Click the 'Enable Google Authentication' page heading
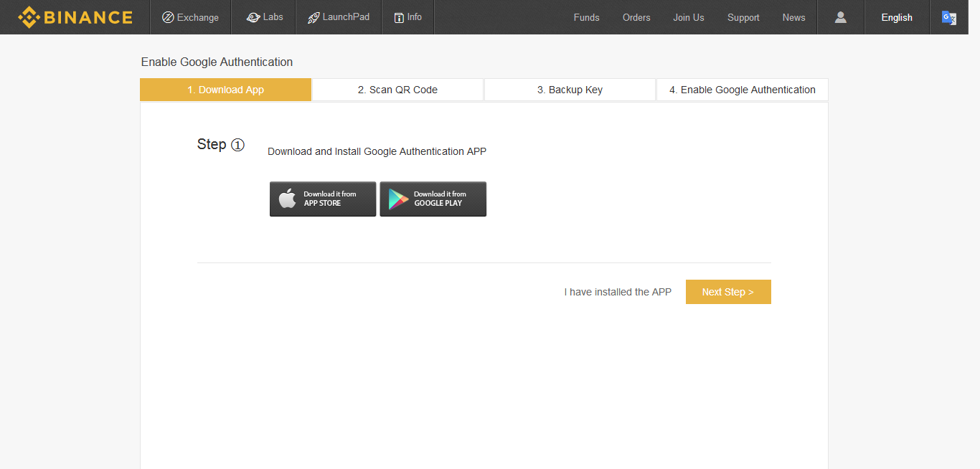Screen dimensions: 980x469 (x=217, y=62)
